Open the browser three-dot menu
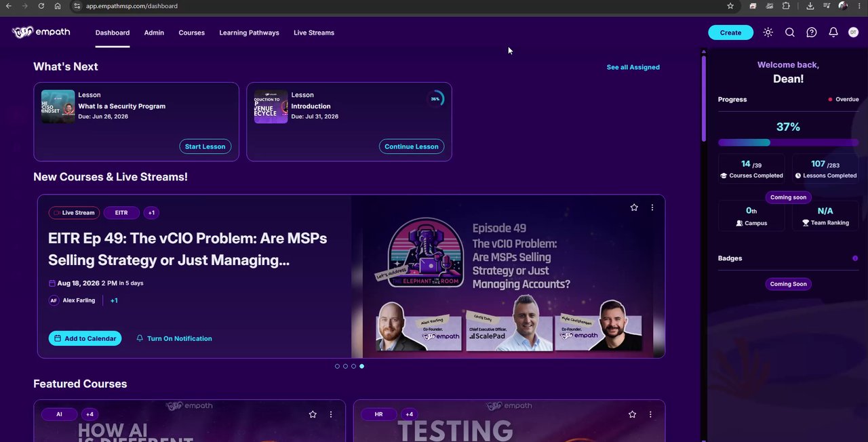868x442 pixels. click(x=859, y=6)
